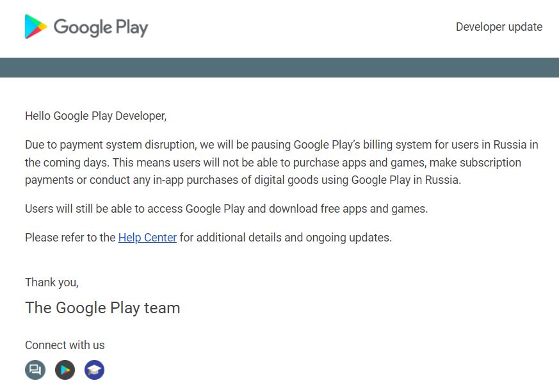
Task: Click the 'Thank you,' closing text
Action: (x=52, y=282)
